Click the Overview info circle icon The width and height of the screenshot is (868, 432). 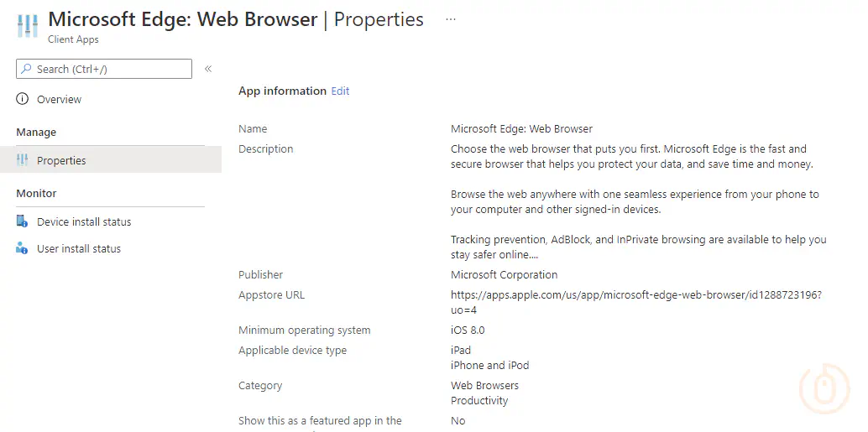pos(23,99)
